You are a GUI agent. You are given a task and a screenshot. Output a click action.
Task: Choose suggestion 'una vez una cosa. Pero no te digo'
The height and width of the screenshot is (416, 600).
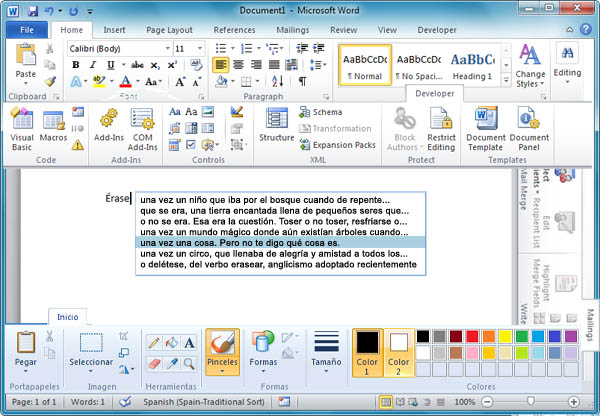pos(280,243)
